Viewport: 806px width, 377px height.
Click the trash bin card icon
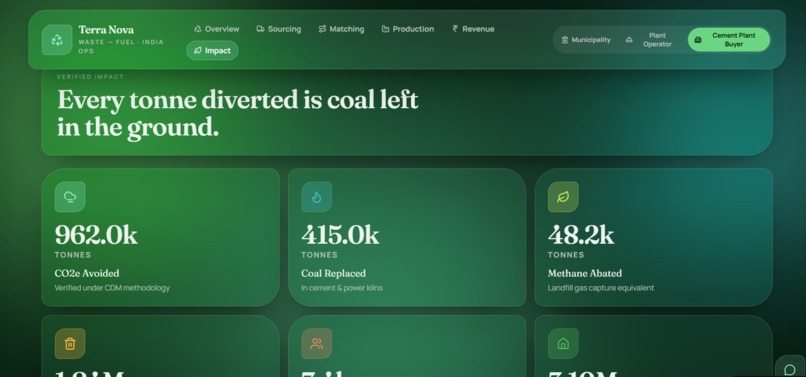(x=70, y=344)
